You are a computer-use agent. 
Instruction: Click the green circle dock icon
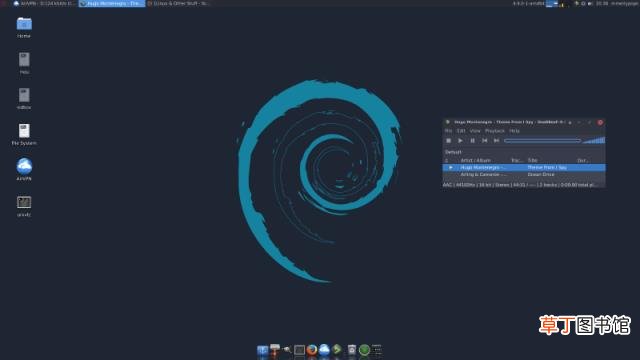coord(364,350)
